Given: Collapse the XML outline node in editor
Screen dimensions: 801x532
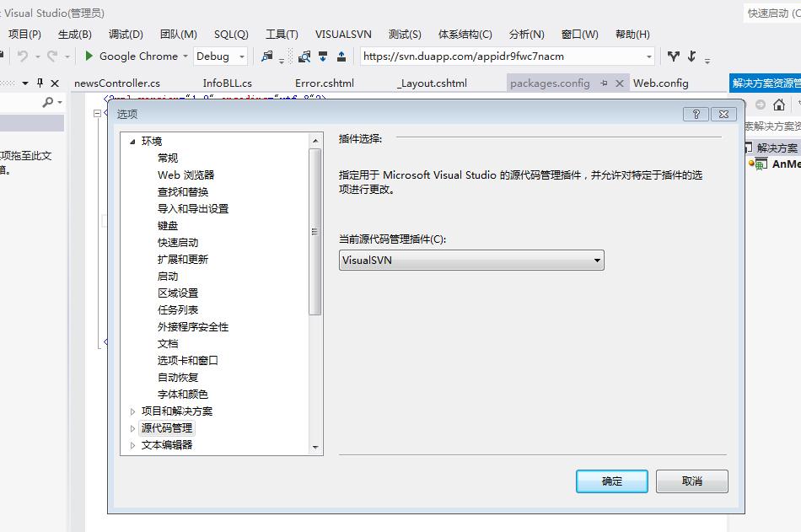Looking at the screenshot, I should [x=97, y=114].
